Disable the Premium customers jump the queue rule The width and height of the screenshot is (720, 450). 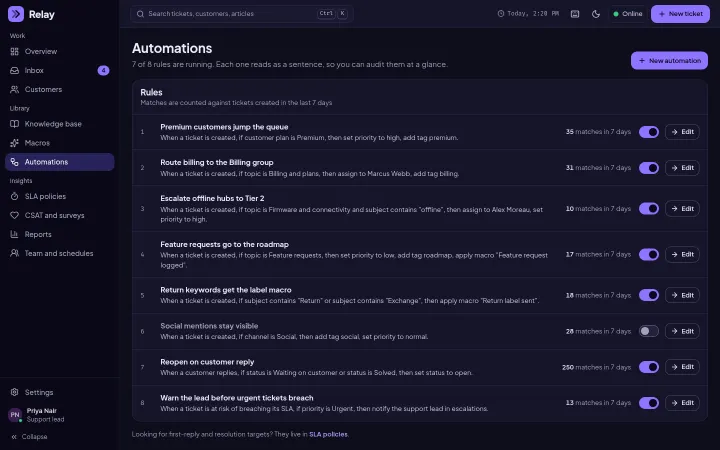pos(649,132)
